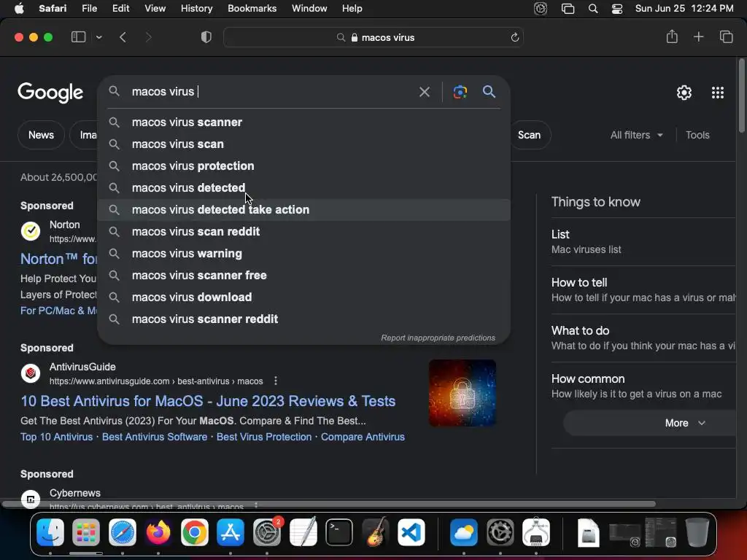Open Terminal from the Dock
Image resolution: width=747 pixels, height=560 pixels.
click(339, 532)
